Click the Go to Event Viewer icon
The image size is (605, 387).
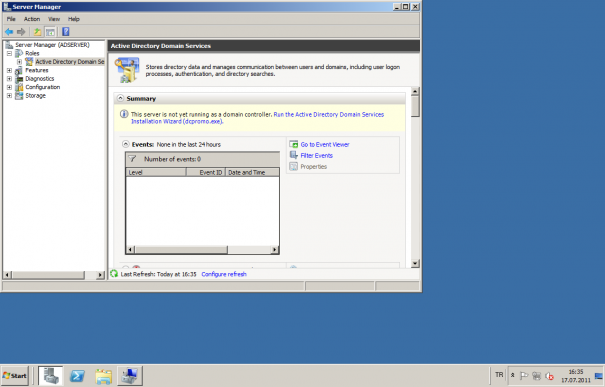(294, 144)
